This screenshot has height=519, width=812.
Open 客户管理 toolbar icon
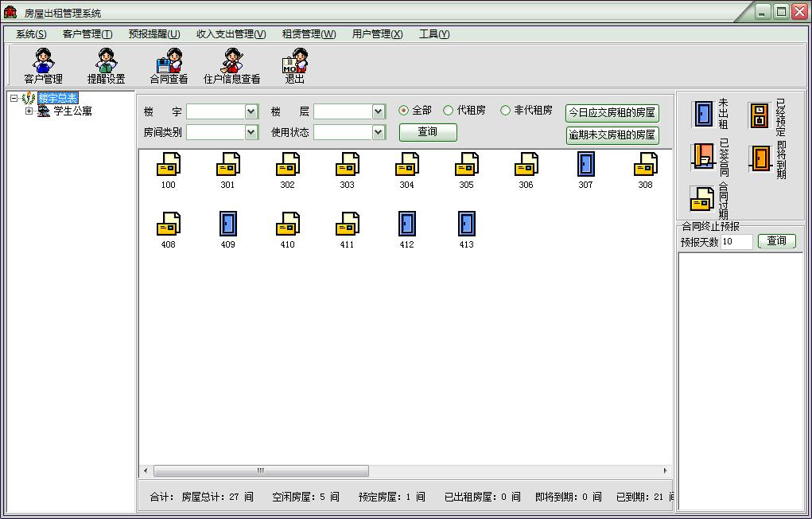coord(44,66)
